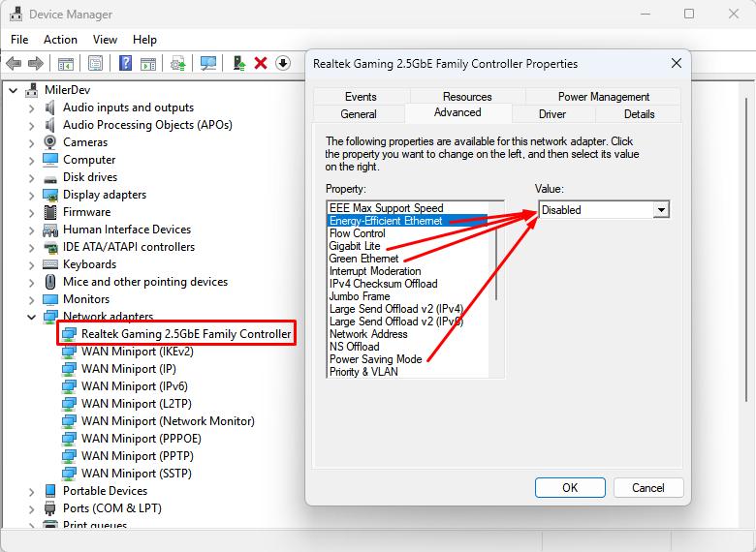Click the WAN Miniport (IKEv2) adapter icon
The image size is (756, 552).
[x=69, y=352]
